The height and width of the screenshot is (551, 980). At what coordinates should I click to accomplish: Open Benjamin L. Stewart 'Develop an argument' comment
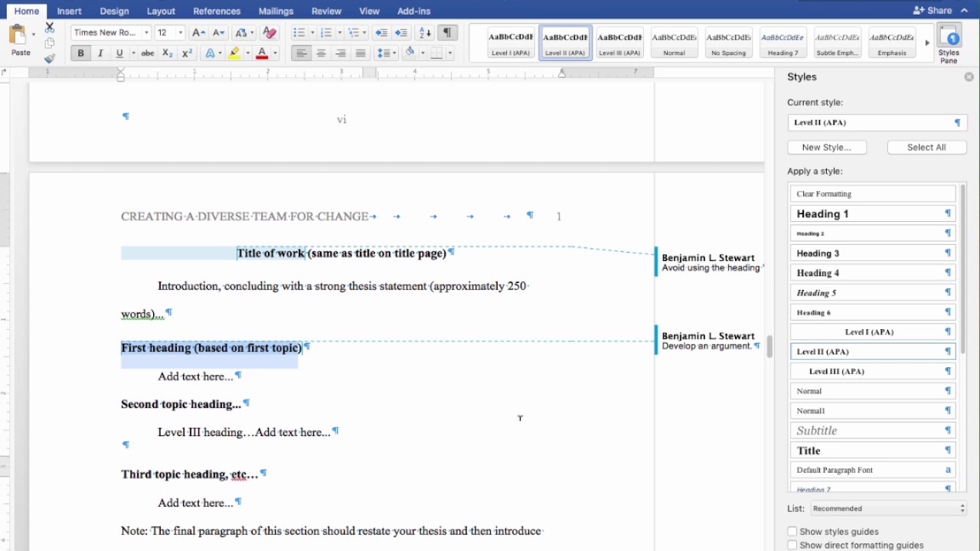click(708, 341)
